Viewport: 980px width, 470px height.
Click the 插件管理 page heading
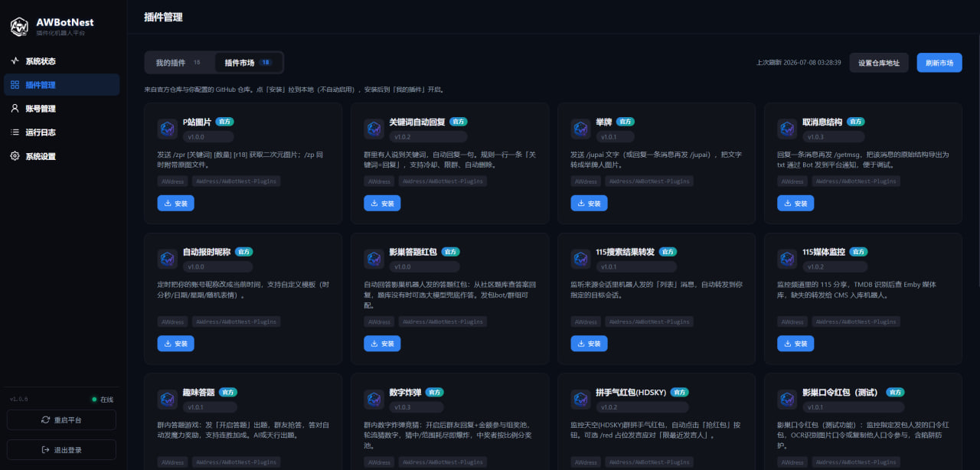click(163, 17)
